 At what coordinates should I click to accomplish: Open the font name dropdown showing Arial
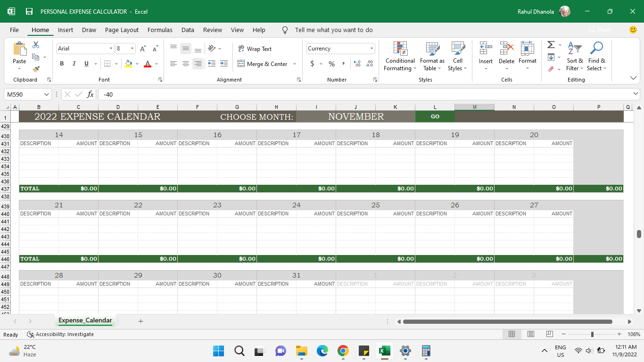111,49
